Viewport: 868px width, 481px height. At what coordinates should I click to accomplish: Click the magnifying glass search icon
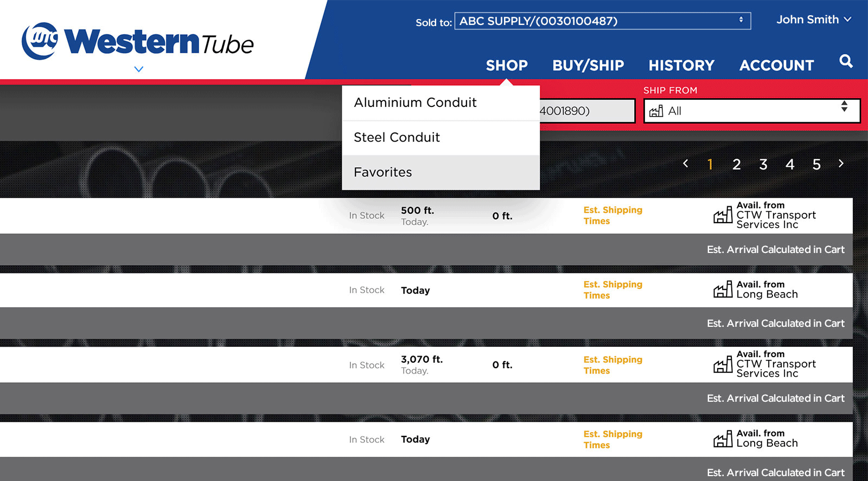(846, 61)
